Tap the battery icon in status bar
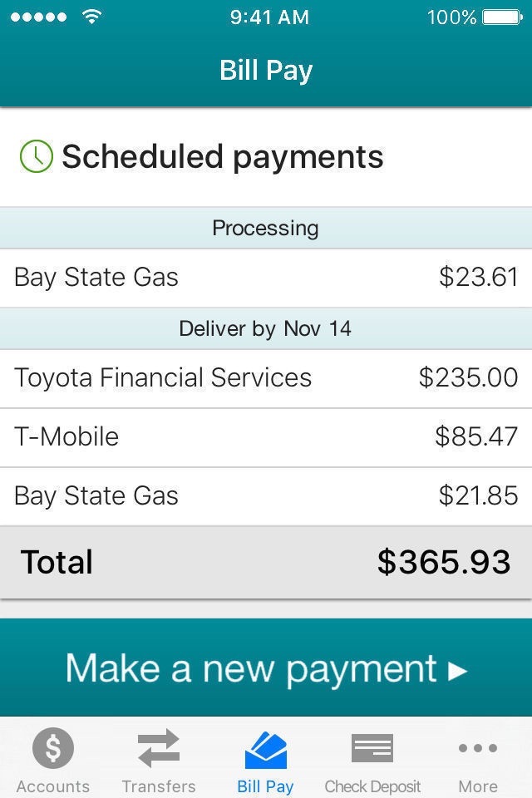This screenshot has width=532, height=798. coord(501,17)
